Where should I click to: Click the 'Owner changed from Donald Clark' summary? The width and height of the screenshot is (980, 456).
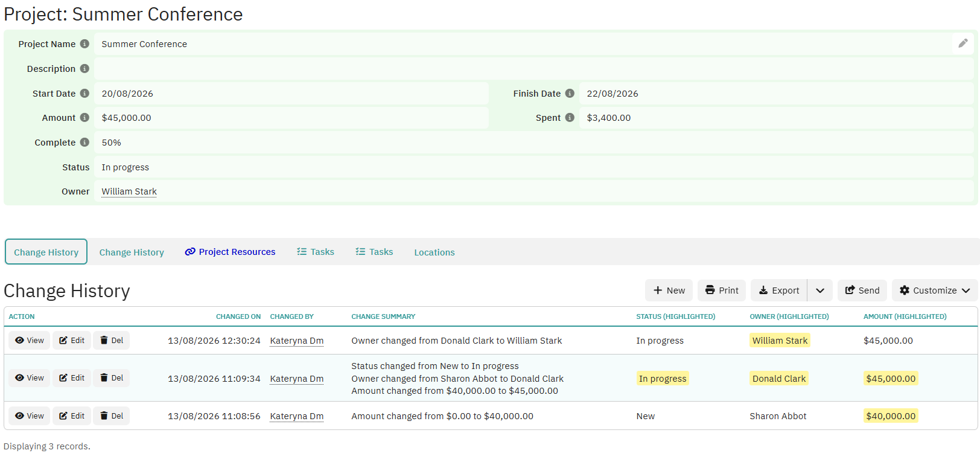tap(457, 341)
